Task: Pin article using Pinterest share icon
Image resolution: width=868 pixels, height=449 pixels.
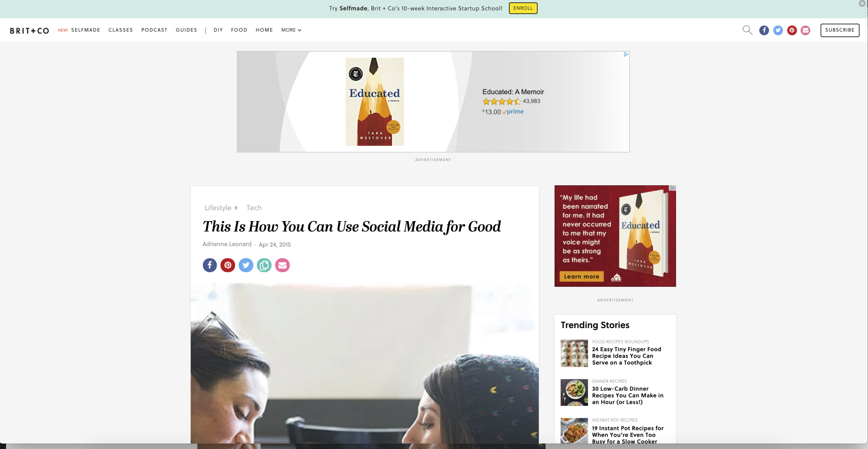Action: click(228, 265)
